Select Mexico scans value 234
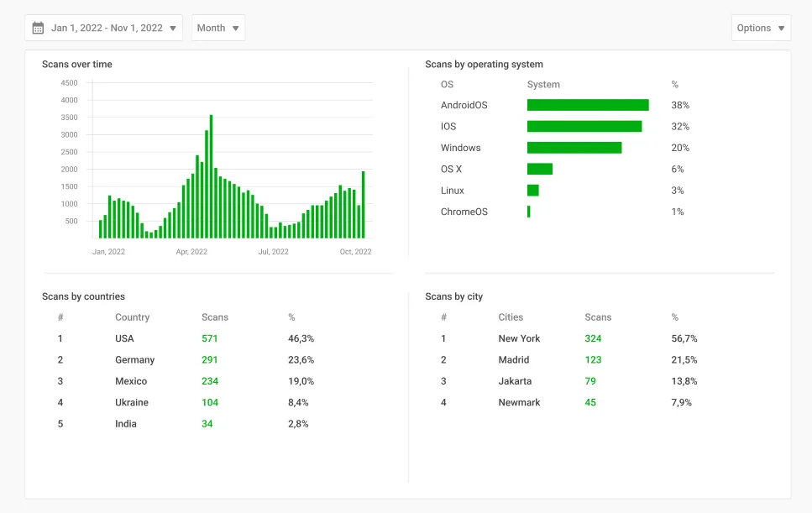The height and width of the screenshot is (513, 812). pos(210,381)
